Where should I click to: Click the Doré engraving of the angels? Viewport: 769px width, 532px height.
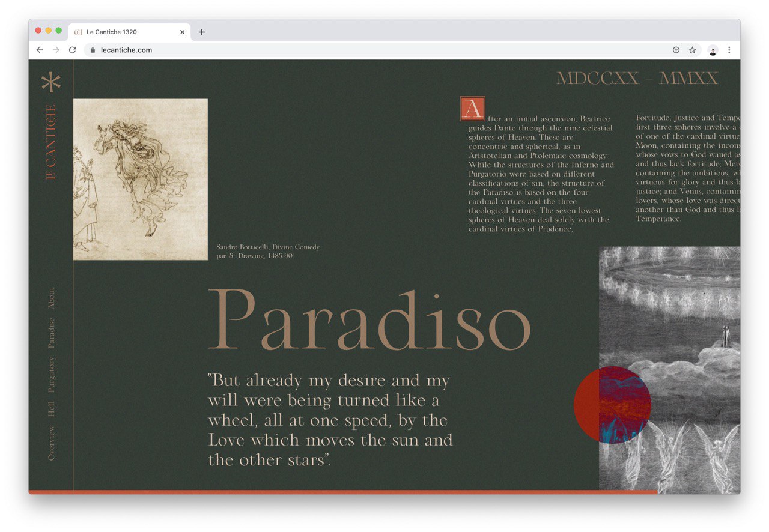click(x=669, y=370)
